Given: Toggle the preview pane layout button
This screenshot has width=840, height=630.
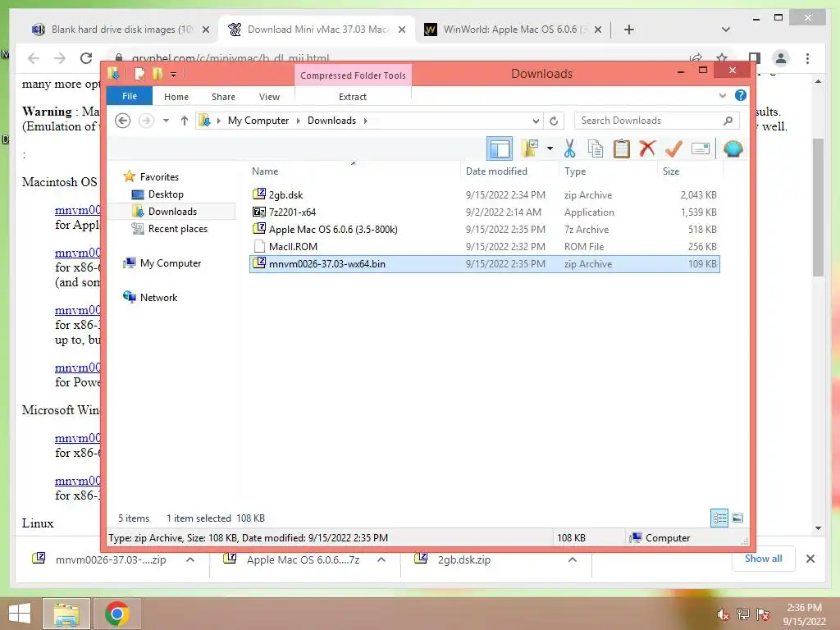Looking at the screenshot, I should (500, 148).
